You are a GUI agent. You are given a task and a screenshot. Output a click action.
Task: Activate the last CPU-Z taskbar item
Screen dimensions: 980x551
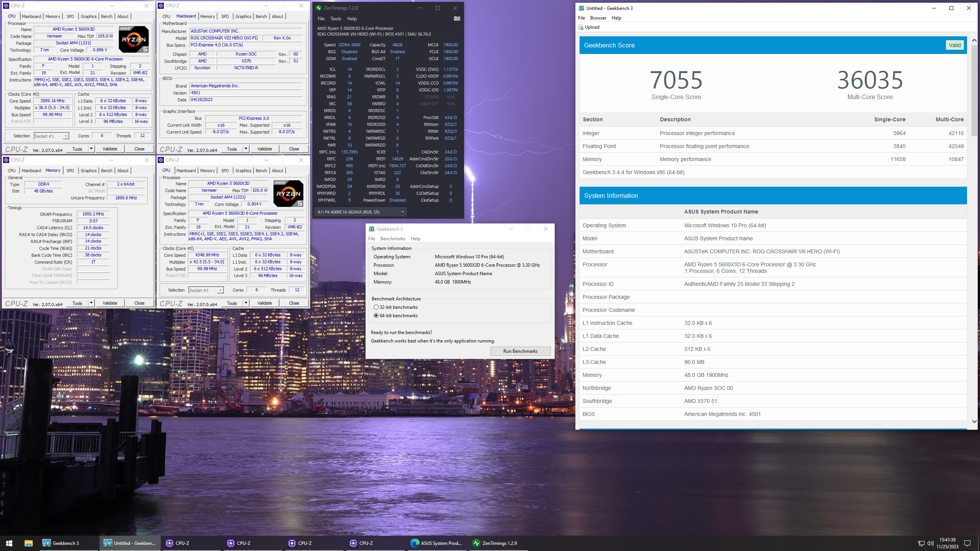[x=375, y=543]
